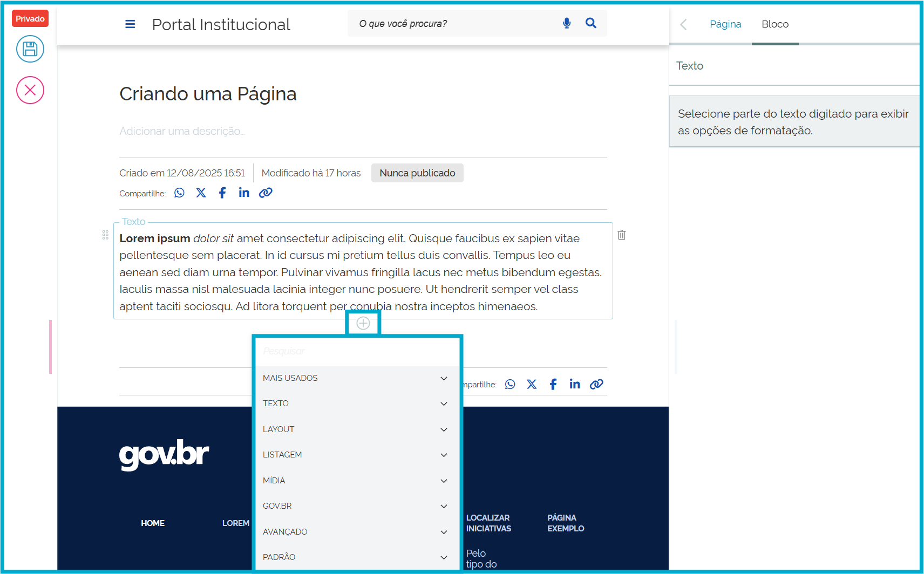Open the HOME link in the footer menu
Screen dimensions: 924x574
153,523
